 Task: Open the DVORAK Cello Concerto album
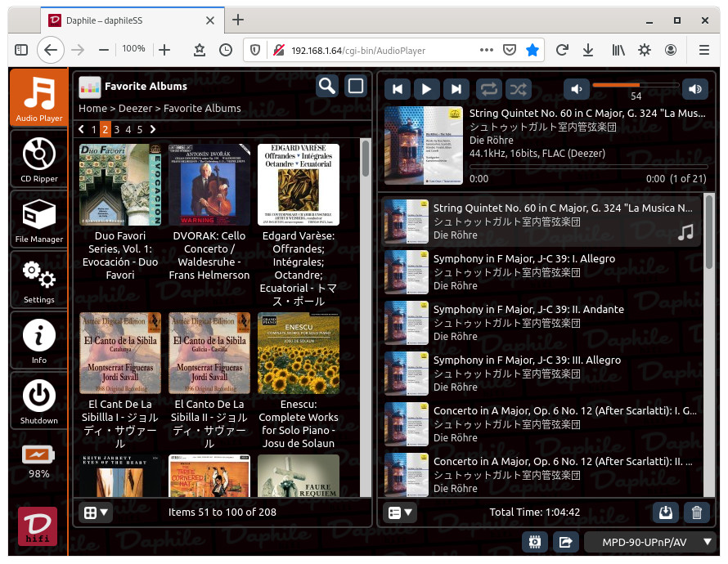tap(209, 185)
